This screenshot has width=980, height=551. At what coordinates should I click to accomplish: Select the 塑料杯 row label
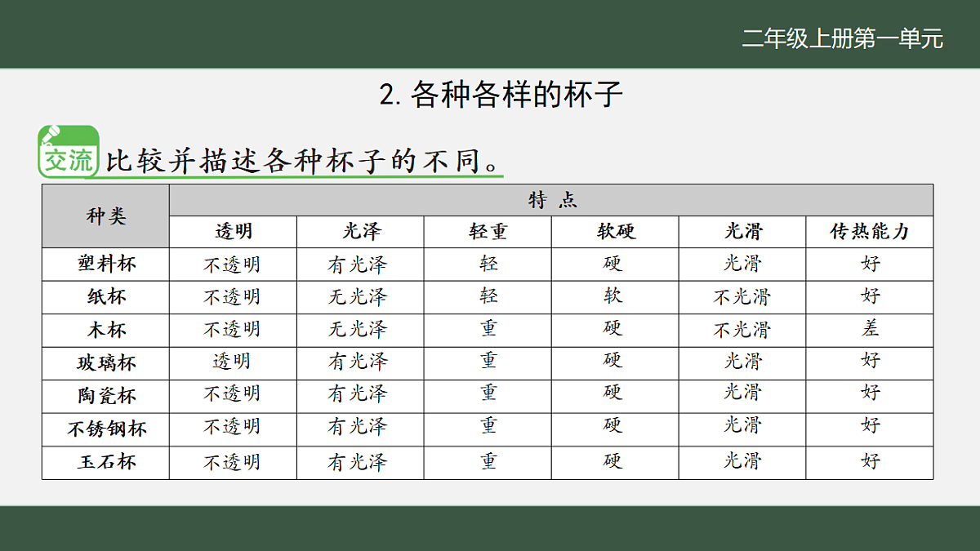click(103, 264)
